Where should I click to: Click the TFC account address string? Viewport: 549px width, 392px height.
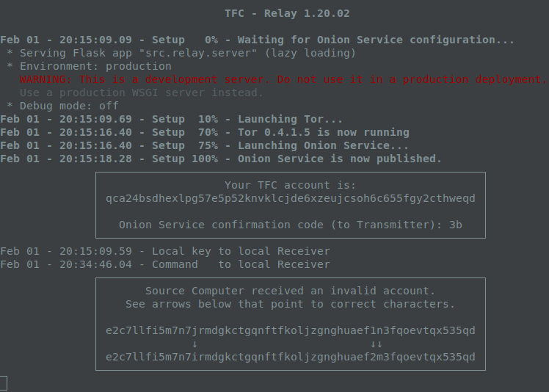tap(291, 199)
